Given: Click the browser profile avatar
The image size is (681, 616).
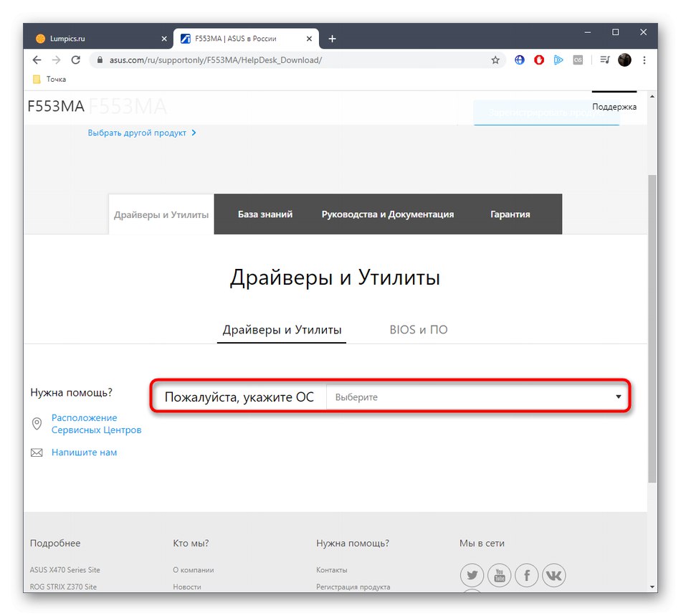Looking at the screenshot, I should [x=624, y=60].
